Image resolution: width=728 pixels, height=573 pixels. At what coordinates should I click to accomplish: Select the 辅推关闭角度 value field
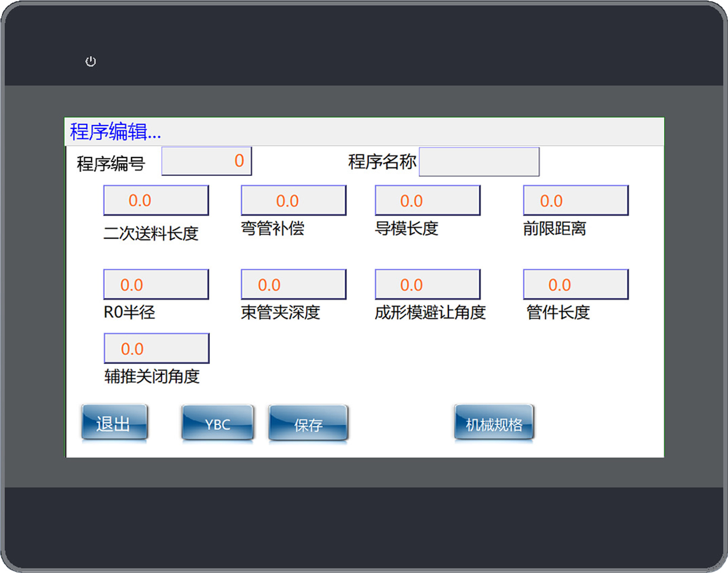[x=156, y=348]
